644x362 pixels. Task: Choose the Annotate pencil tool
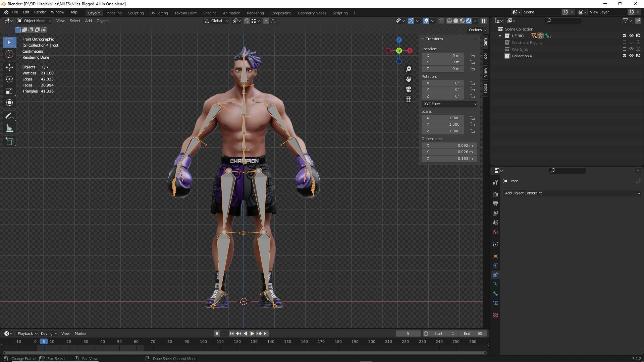click(9, 116)
